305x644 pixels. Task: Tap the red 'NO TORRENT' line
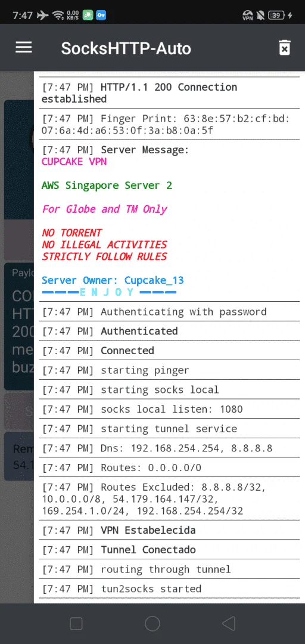[x=71, y=233]
